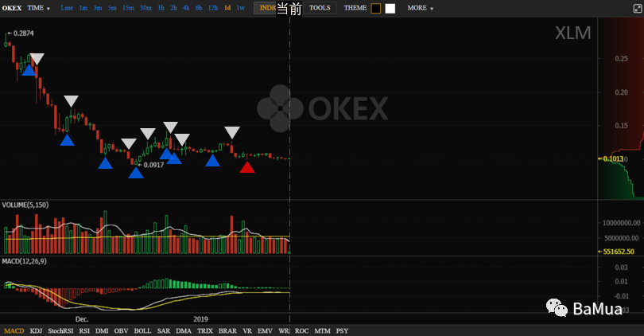Switch to the SAR indicator tab
The image size is (644, 336).
pyautogui.click(x=164, y=330)
